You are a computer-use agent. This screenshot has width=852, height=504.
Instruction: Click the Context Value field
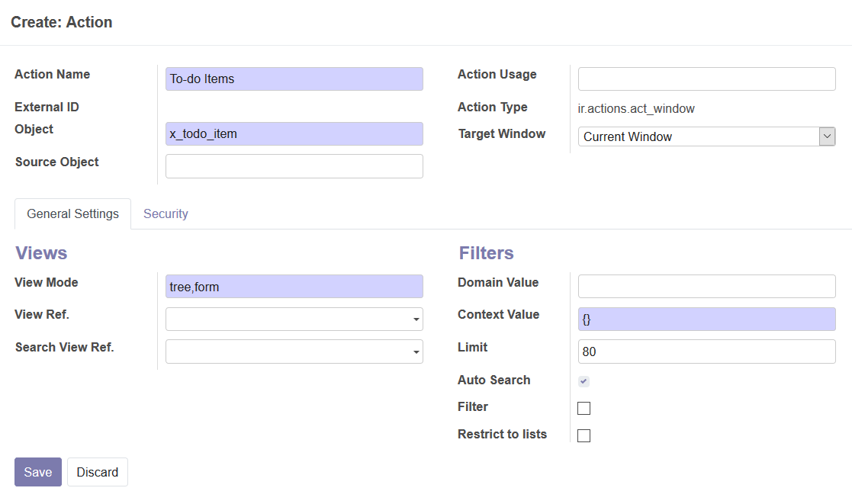pos(706,319)
